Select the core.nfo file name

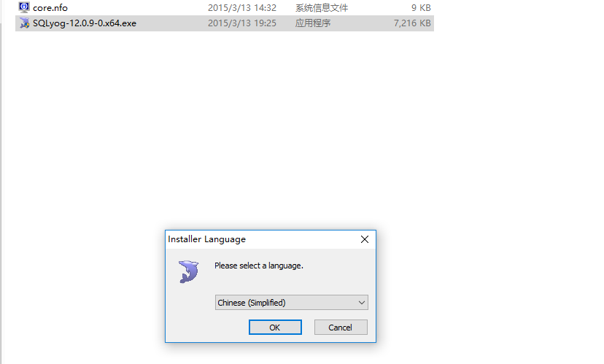pos(50,8)
